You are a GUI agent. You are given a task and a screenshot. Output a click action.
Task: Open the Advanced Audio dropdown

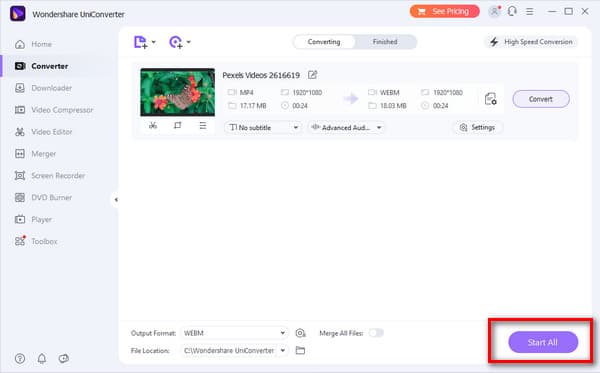click(346, 127)
